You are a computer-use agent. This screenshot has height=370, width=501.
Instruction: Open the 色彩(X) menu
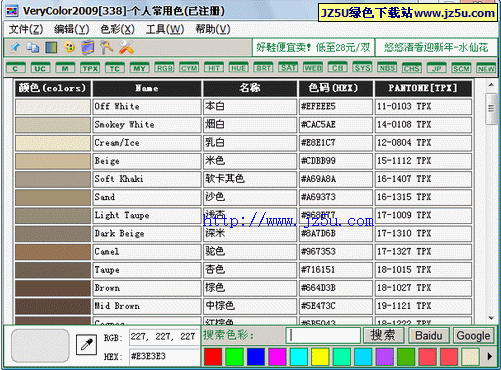pos(117,29)
